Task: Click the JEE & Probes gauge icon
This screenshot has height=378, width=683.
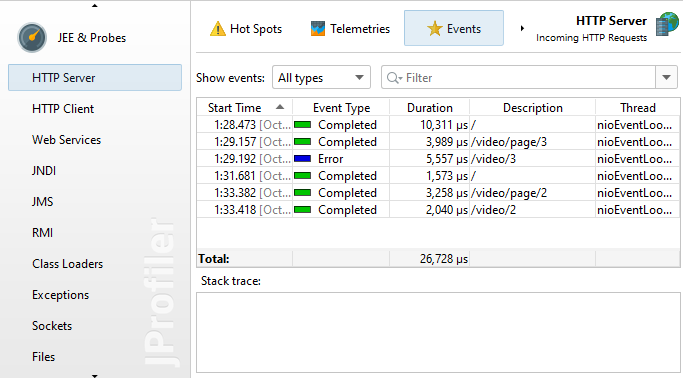Action: pyautogui.click(x=32, y=37)
